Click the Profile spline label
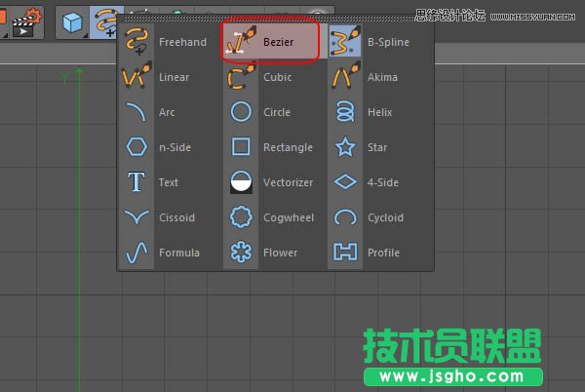The height and width of the screenshot is (392, 585). point(383,253)
